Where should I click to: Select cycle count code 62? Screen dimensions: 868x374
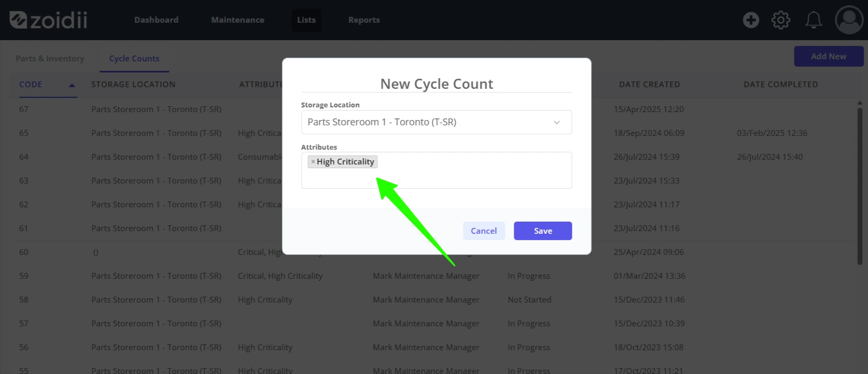(x=24, y=205)
